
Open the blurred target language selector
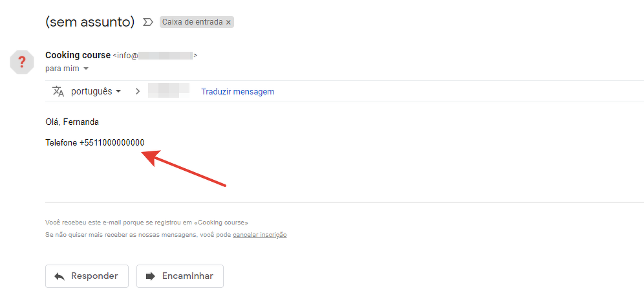click(x=169, y=91)
